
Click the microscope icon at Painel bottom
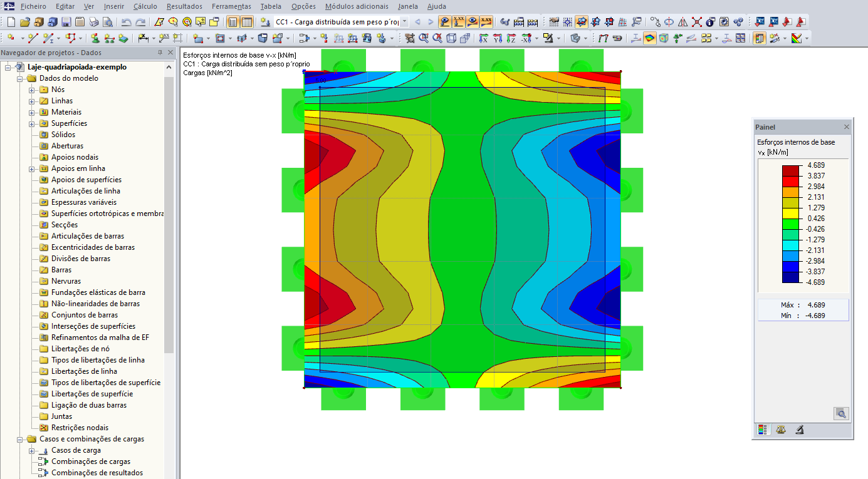(x=799, y=430)
